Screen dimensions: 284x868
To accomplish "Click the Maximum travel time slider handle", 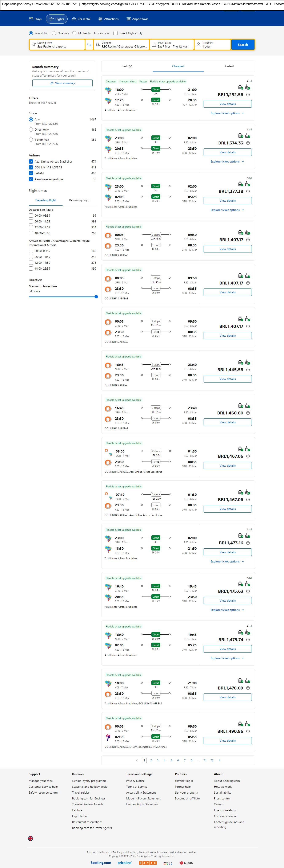I will pos(96,297).
